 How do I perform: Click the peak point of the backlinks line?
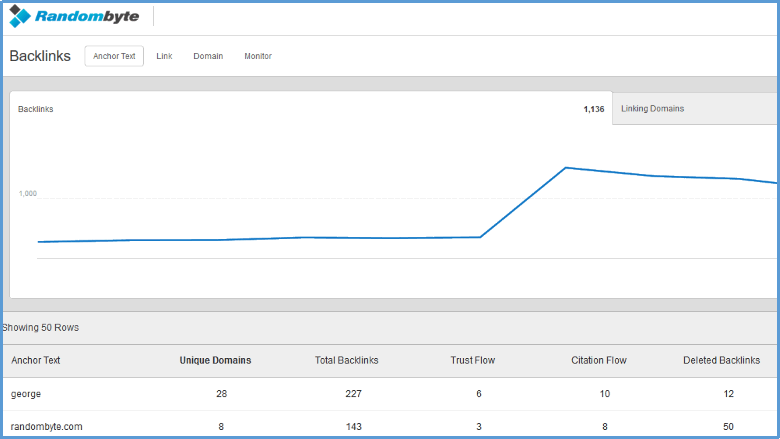(566, 168)
